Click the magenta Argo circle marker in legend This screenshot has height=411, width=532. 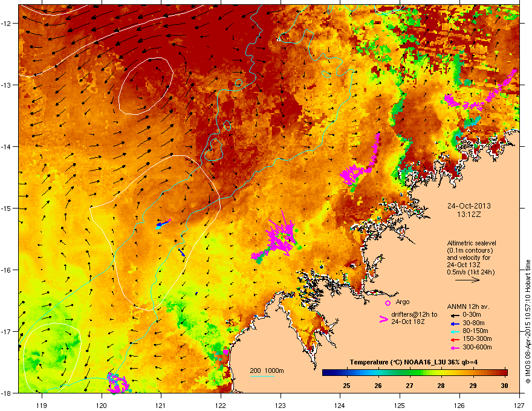(x=388, y=303)
